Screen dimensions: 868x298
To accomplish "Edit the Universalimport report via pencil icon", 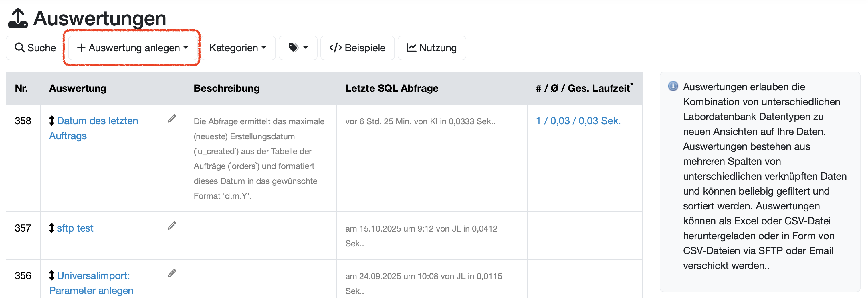I will click(x=172, y=273).
